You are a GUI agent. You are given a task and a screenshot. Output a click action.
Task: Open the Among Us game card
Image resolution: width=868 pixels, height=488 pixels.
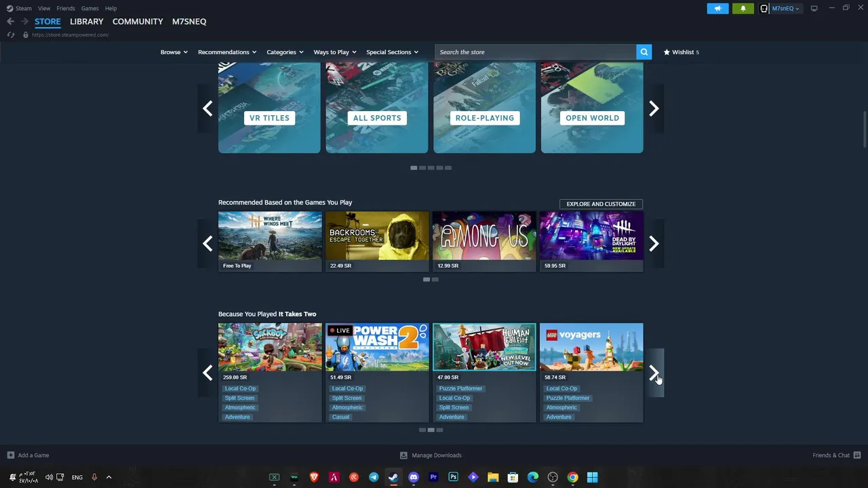tap(484, 241)
